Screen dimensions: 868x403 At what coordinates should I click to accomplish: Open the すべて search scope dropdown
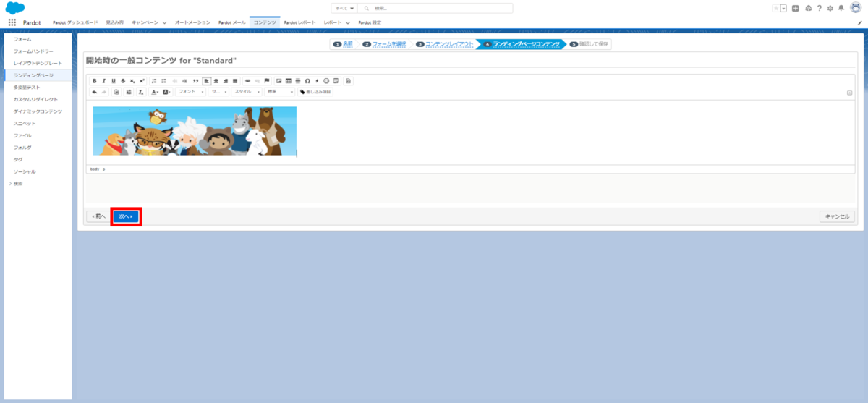coord(344,8)
